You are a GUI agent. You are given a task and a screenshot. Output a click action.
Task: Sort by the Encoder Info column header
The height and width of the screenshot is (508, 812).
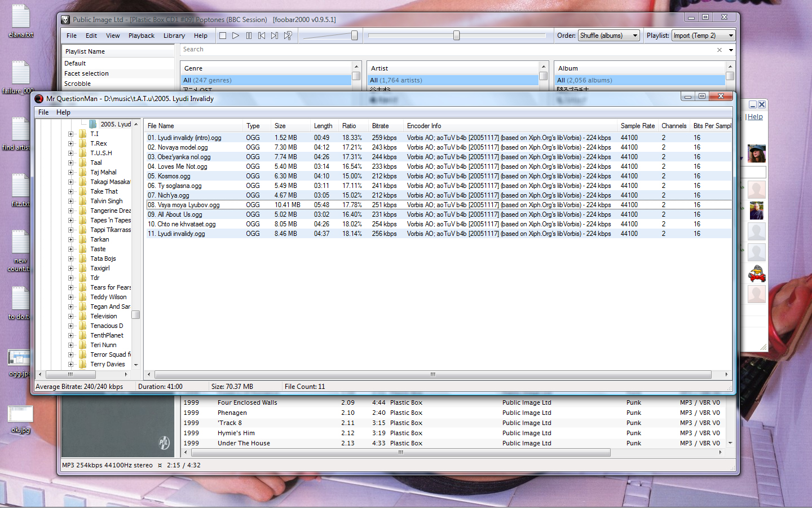[510, 126]
